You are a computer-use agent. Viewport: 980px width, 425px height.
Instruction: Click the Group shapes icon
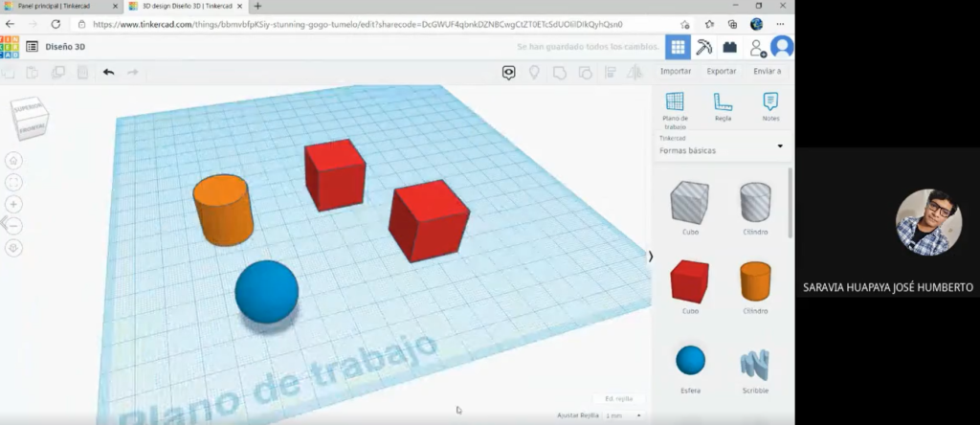coord(559,73)
